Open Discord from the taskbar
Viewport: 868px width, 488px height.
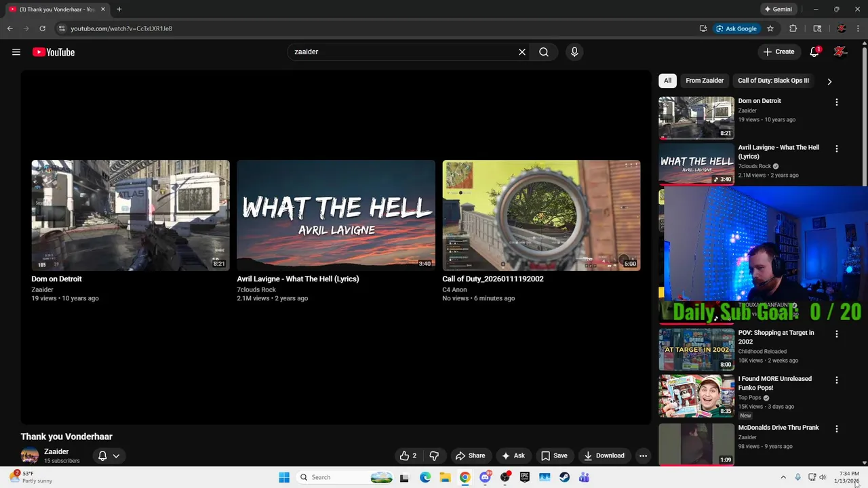pyautogui.click(x=485, y=477)
